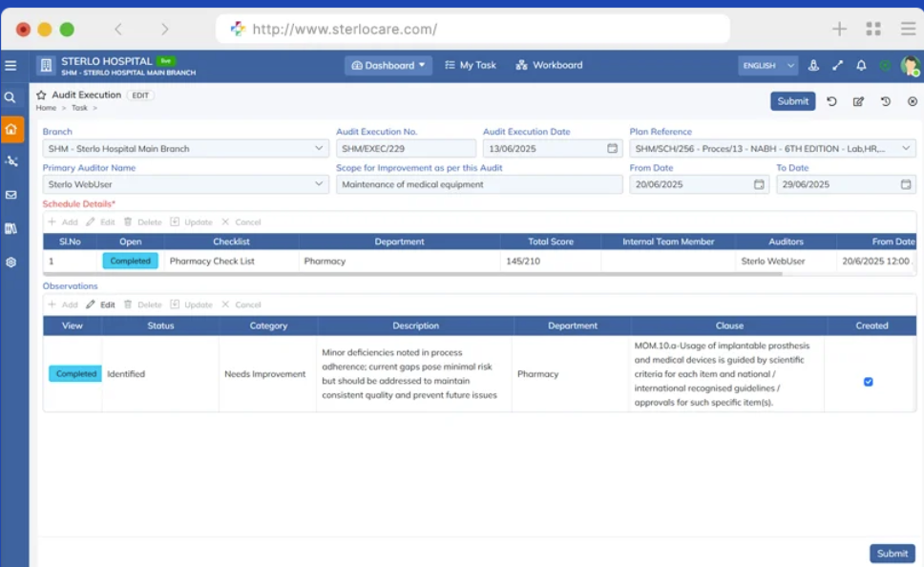
Task: Select the search icon in left sidebar
Action: pos(10,96)
